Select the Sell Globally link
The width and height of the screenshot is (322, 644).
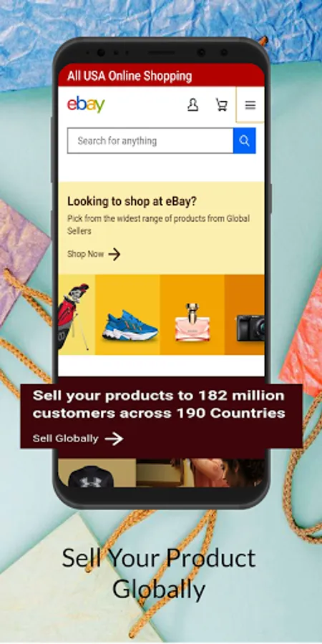coord(65,439)
